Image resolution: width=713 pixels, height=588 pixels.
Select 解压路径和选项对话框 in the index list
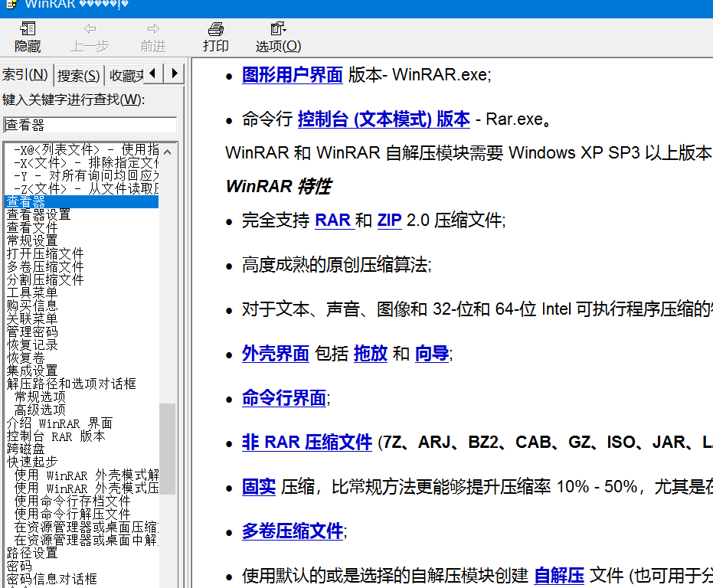(71, 384)
